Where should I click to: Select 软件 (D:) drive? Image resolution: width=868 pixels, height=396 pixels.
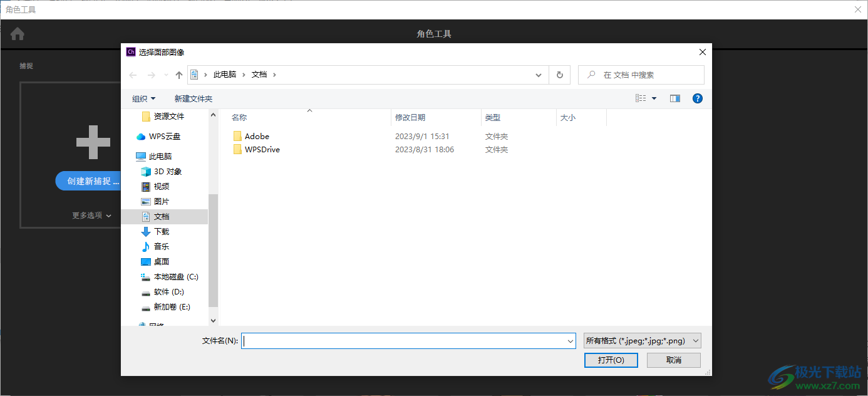169,292
